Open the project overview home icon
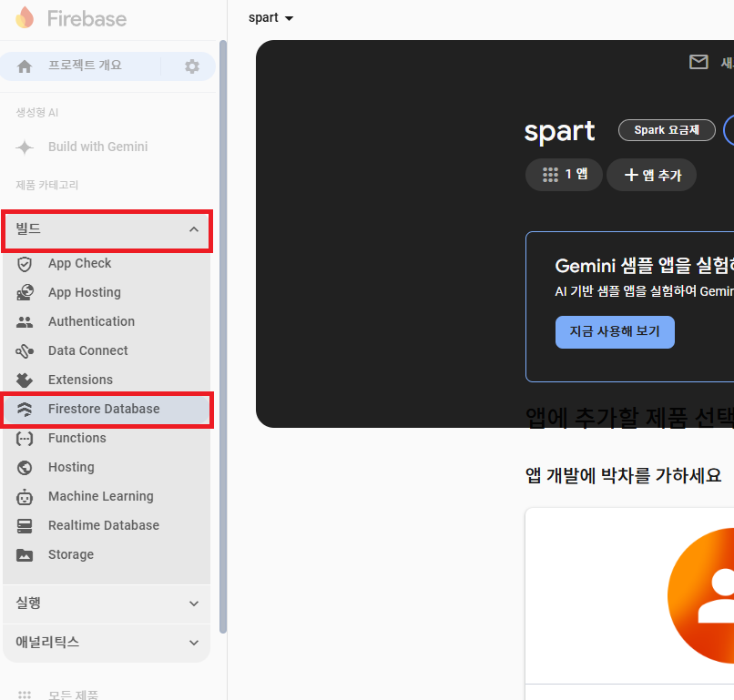734x700 pixels. (x=25, y=66)
